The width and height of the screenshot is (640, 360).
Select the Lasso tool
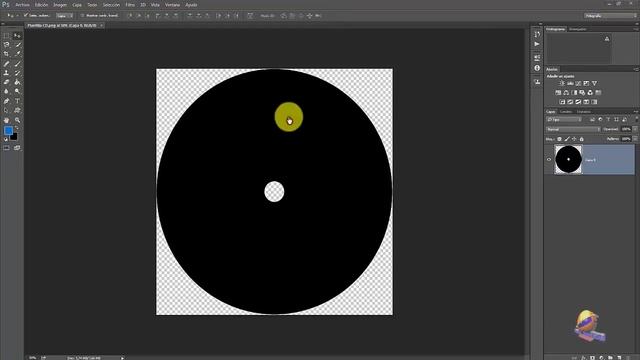[6, 45]
